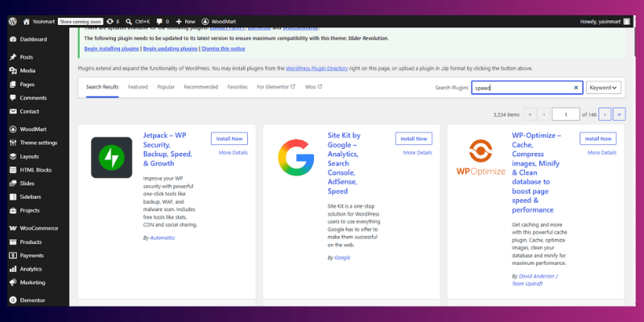Switch to Favorites tab

tap(237, 87)
